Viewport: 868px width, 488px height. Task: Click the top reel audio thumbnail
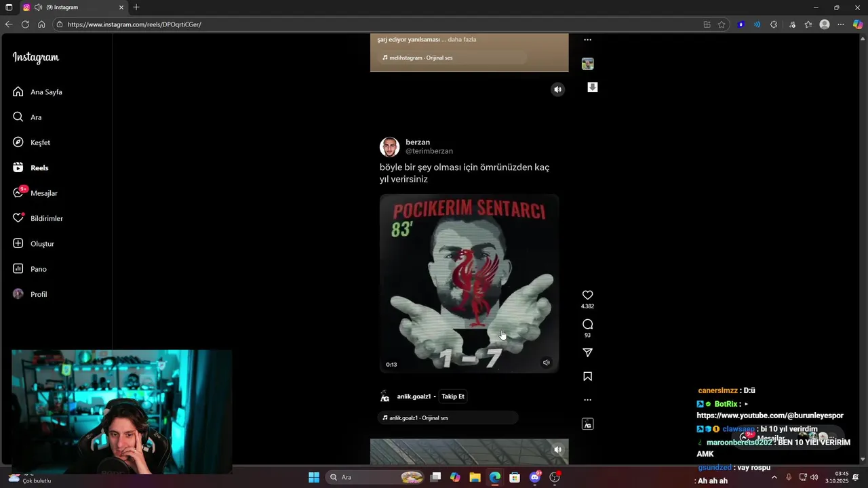click(x=587, y=64)
